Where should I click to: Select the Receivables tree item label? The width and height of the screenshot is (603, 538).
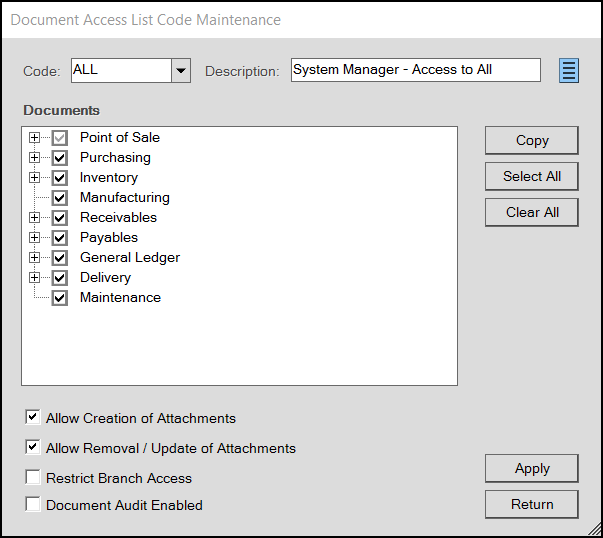(118, 218)
